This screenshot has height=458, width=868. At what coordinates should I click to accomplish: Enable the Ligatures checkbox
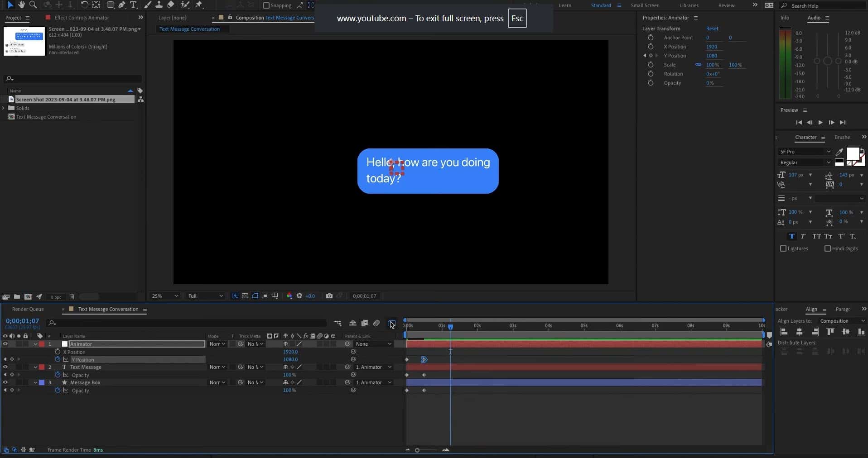click(784, 248)
